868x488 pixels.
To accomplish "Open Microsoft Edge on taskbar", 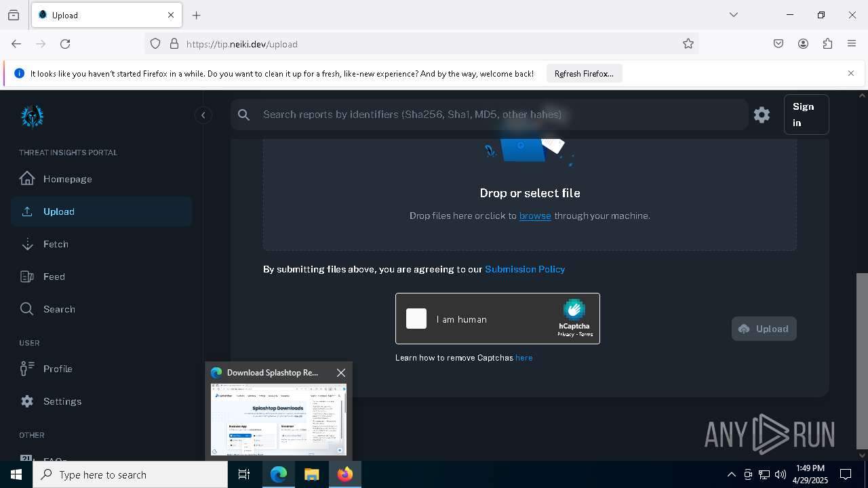I will click(279, 474).
